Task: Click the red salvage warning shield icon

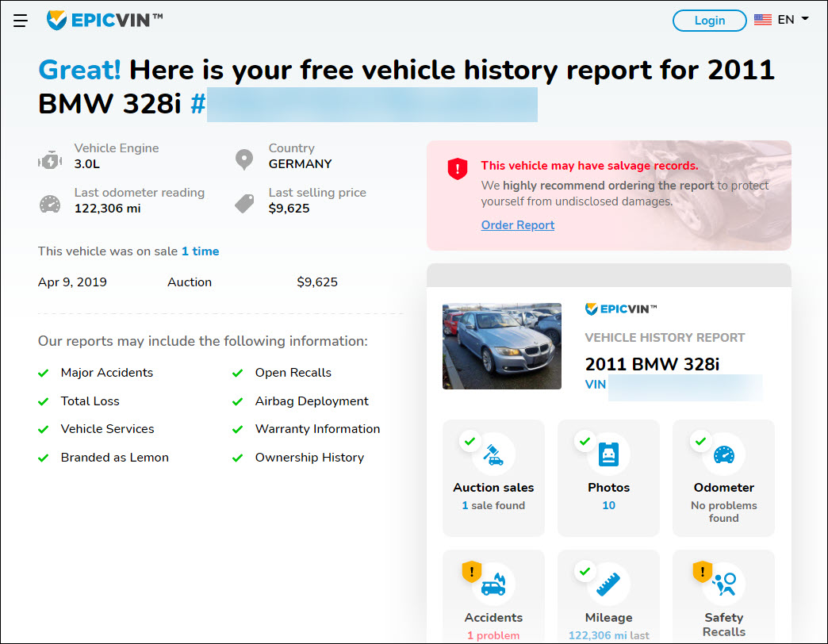Action: [x=458, y=169]
